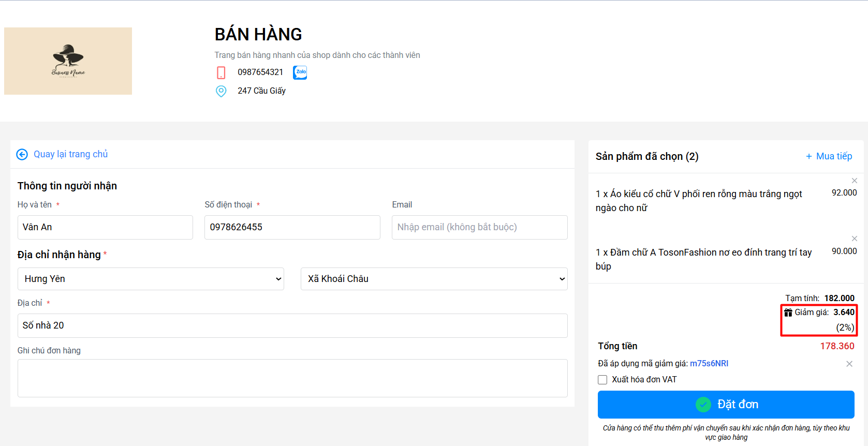This screenshot has height=446, width=868.
Task: Click the red phone icon
Action: tap(221, 72)
